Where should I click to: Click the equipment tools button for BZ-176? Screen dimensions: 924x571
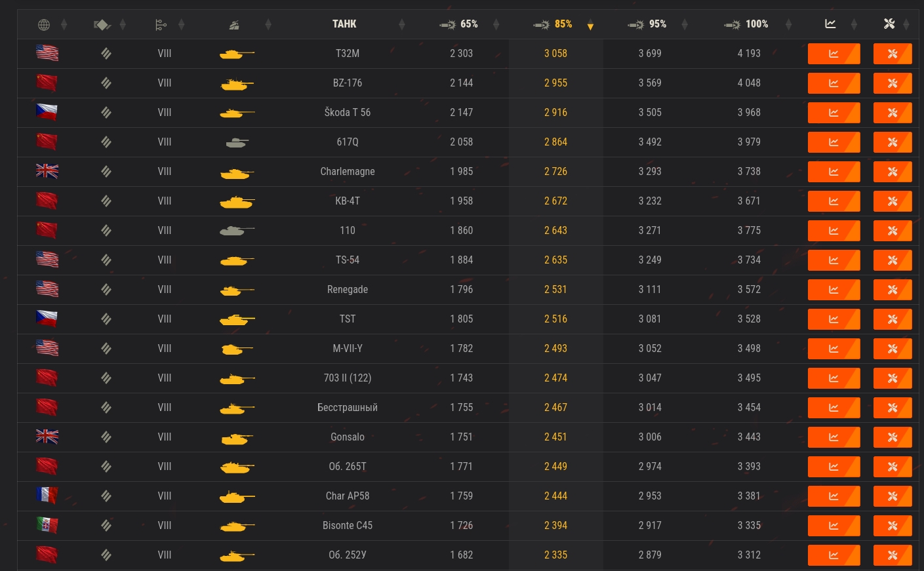pos(892,83)
